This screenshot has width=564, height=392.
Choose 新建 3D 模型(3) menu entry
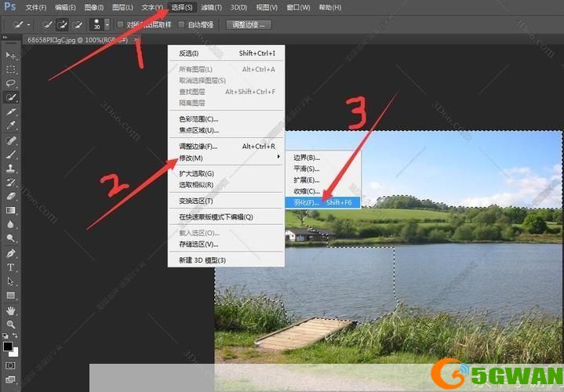[x=226, y=260]
